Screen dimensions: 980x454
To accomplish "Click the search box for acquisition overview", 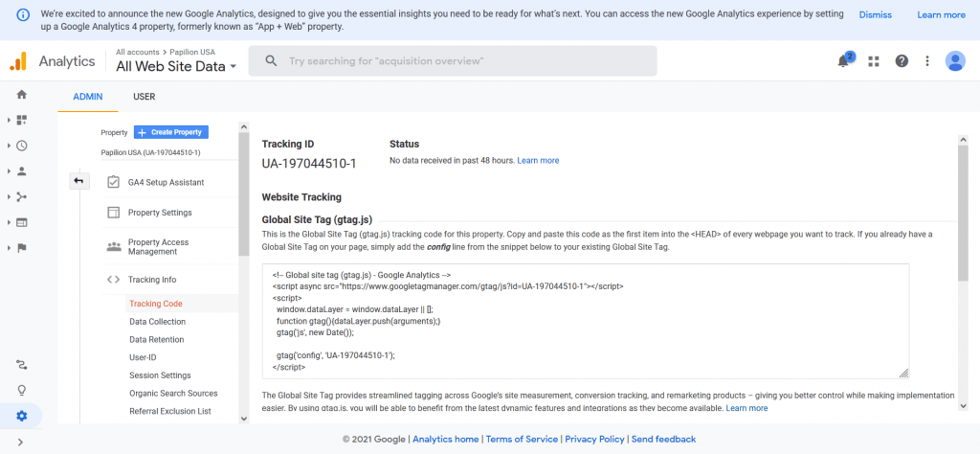I will (453, 60).
